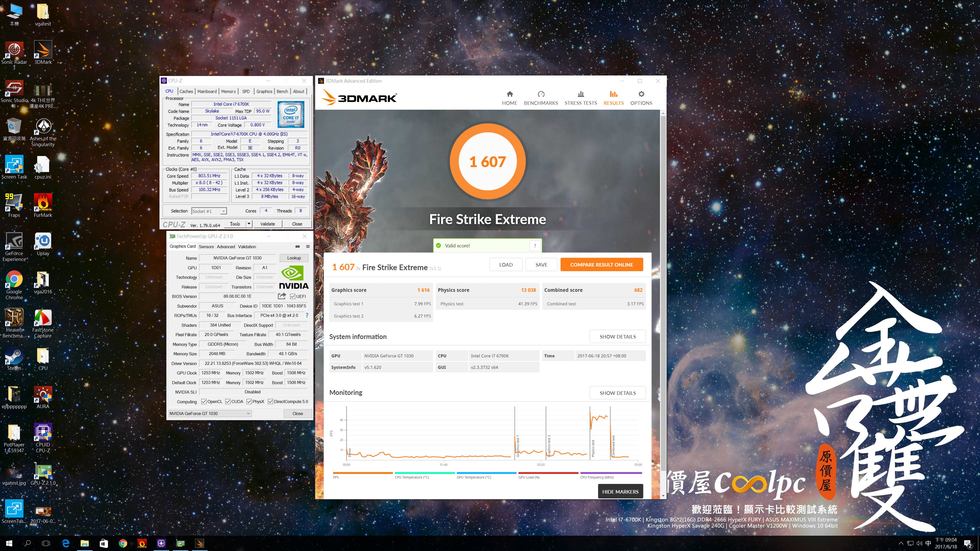The height and width of the screenshot is (551, 980).
Task: Open Ashes of the Singularity icon
Action: tap(43, 132)
